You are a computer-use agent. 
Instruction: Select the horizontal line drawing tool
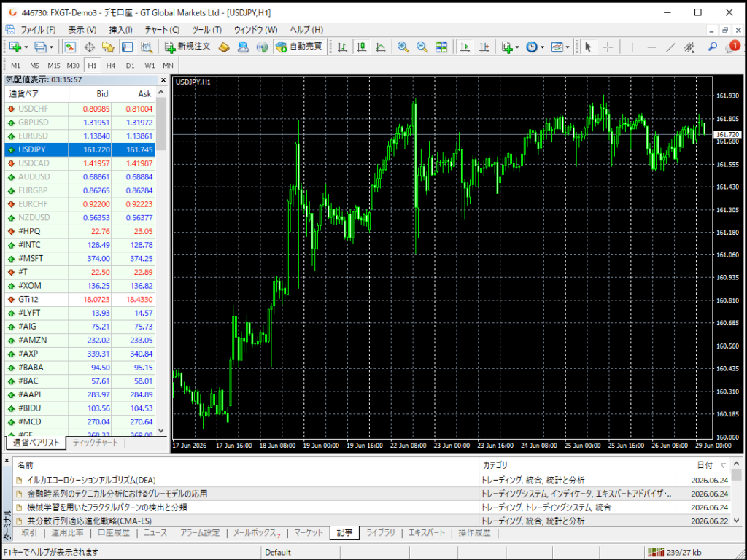point(651,47)
